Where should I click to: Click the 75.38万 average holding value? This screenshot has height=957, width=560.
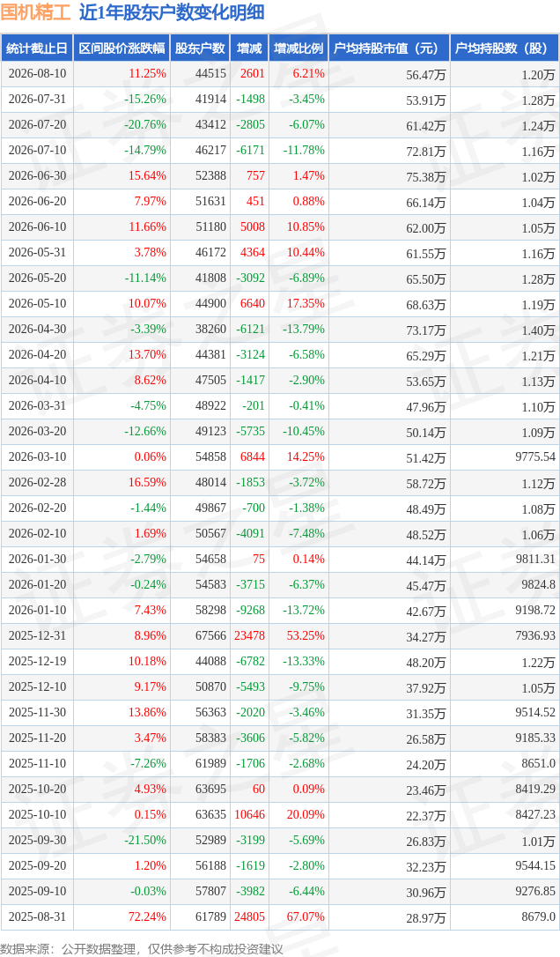tap(426, 177)
